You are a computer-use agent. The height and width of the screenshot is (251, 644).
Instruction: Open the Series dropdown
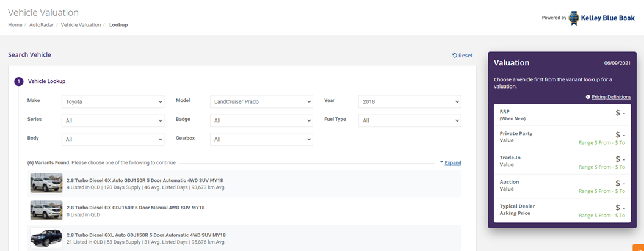(x=113, y=120)
